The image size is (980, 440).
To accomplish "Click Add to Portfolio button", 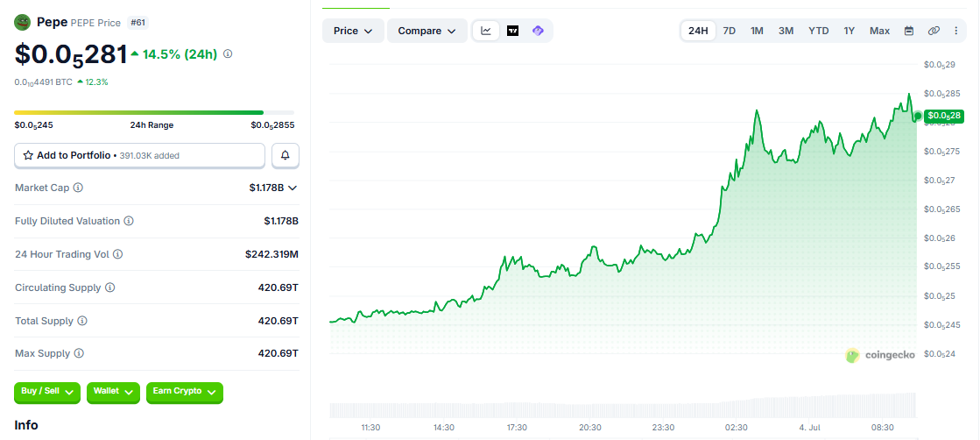I will click(x=140, y=155).
